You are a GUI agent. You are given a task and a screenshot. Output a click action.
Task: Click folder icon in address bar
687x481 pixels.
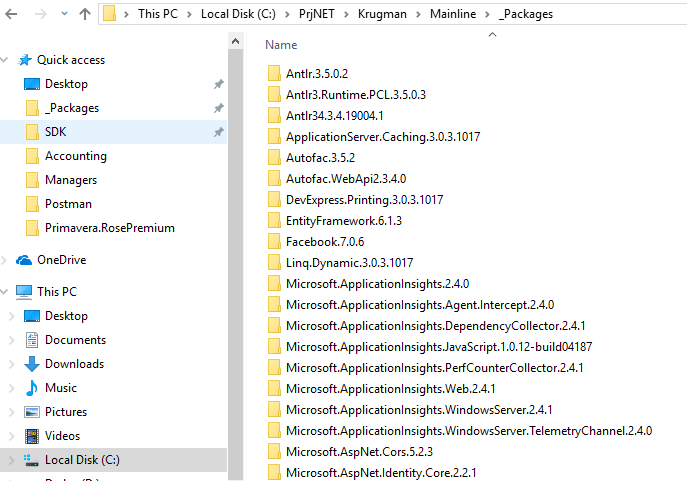110,14
